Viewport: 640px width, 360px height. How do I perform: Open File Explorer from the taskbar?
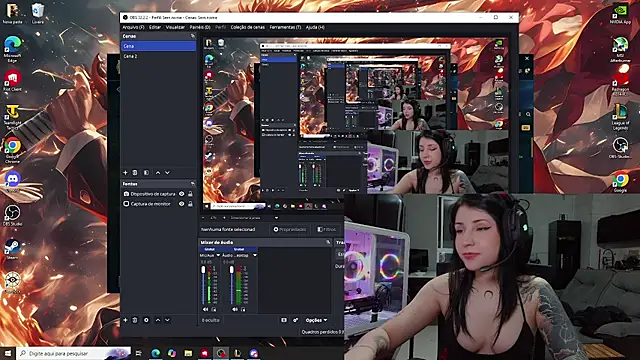(188, 353)
